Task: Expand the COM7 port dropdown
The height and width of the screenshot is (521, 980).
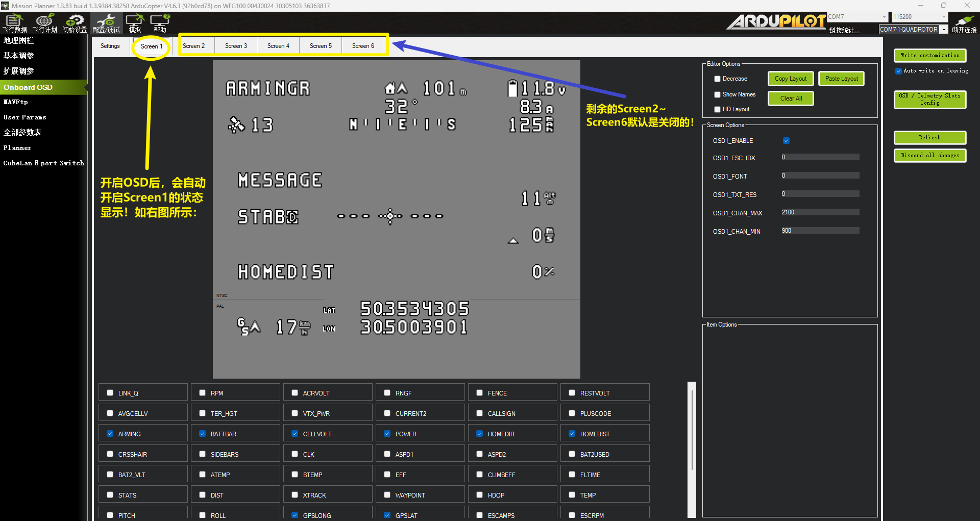Action: pos(884,17)
